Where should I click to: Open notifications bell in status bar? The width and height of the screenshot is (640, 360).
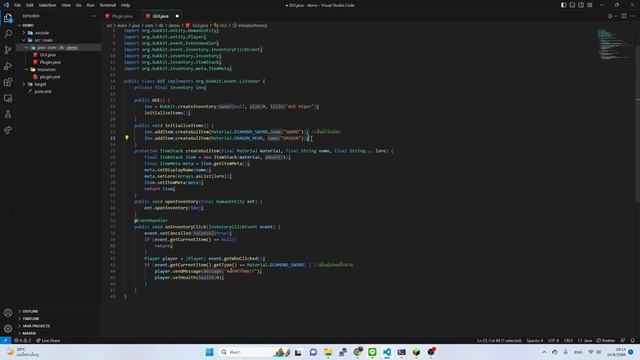[x=633, y=340]
